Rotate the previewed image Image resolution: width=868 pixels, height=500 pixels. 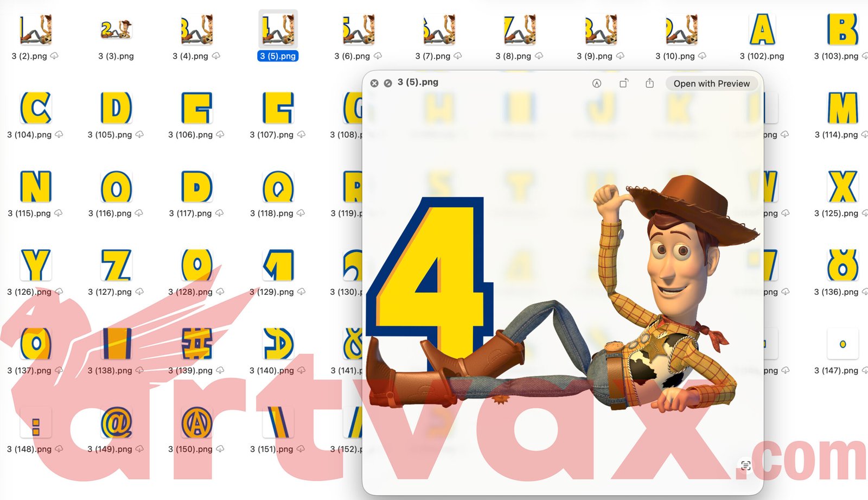(x=623, y=83)
